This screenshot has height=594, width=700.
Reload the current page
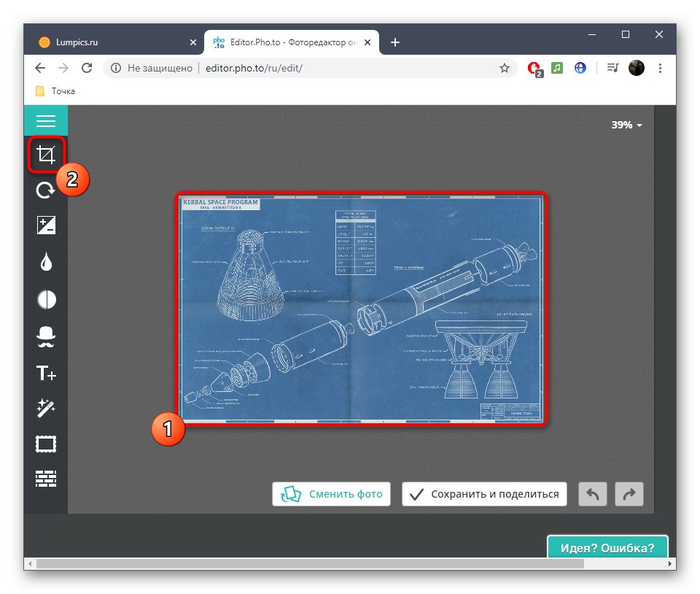tap(87, 68)
